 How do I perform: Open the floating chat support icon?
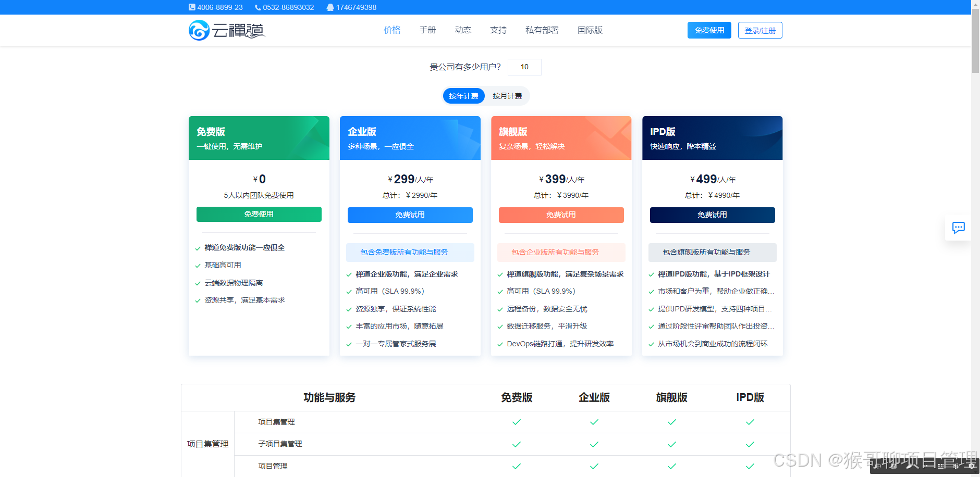(958, 228)
